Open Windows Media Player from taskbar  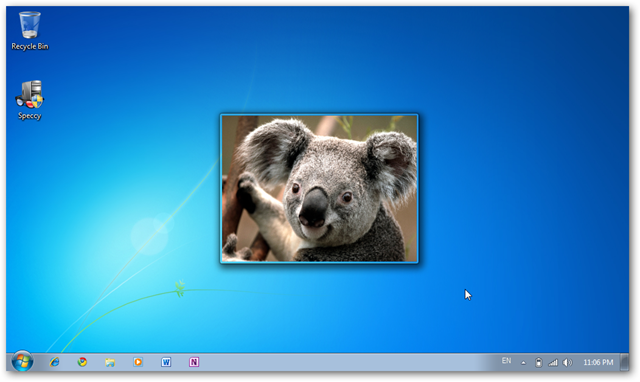point(138,362)
